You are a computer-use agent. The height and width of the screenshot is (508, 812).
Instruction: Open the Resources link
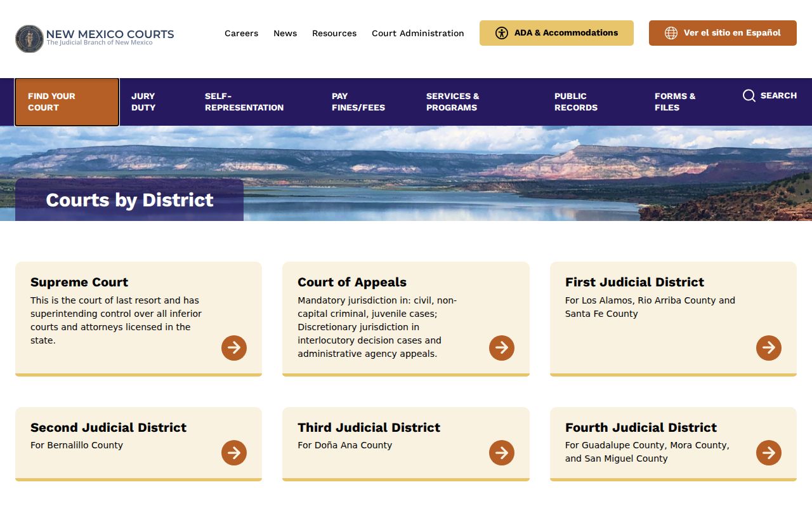(x=334, y=34)
